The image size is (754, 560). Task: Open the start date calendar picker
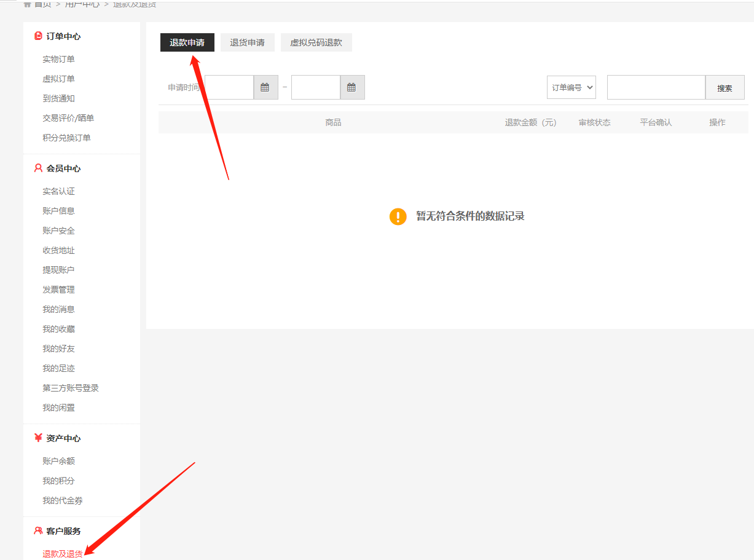(265, 87)
